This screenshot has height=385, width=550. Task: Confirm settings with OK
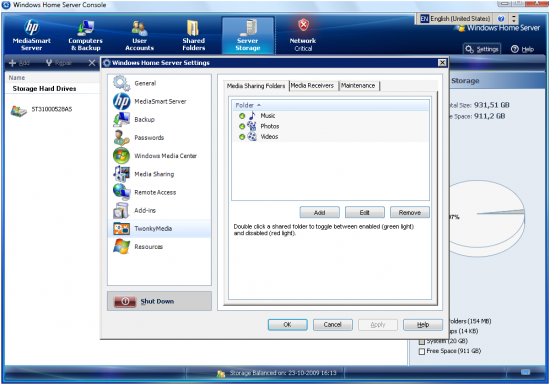pos(288,325)
